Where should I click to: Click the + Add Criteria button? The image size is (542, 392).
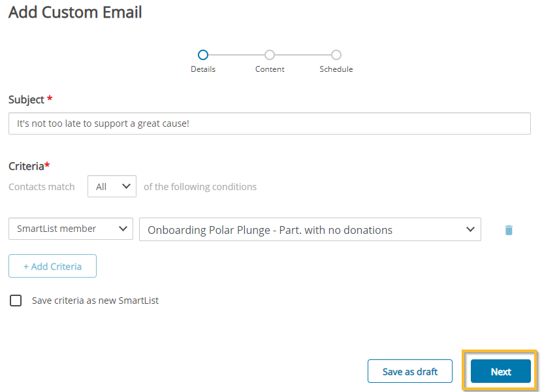tap(52, 266)
